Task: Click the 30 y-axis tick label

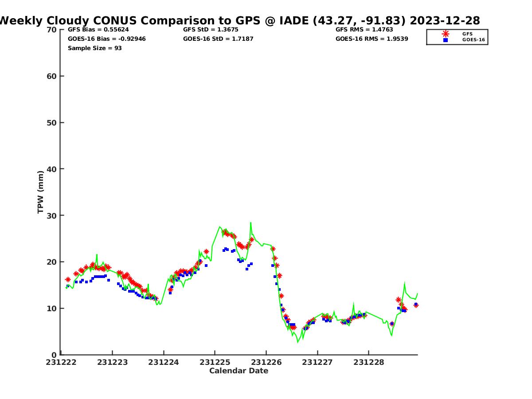Action: [x=52, y=215]
